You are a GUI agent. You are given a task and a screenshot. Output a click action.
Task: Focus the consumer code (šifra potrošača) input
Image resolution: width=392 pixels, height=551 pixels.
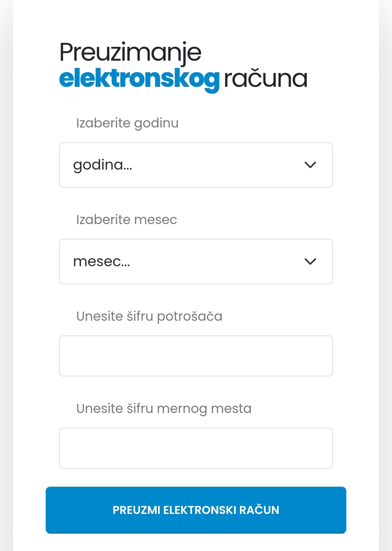pos(196,356)
